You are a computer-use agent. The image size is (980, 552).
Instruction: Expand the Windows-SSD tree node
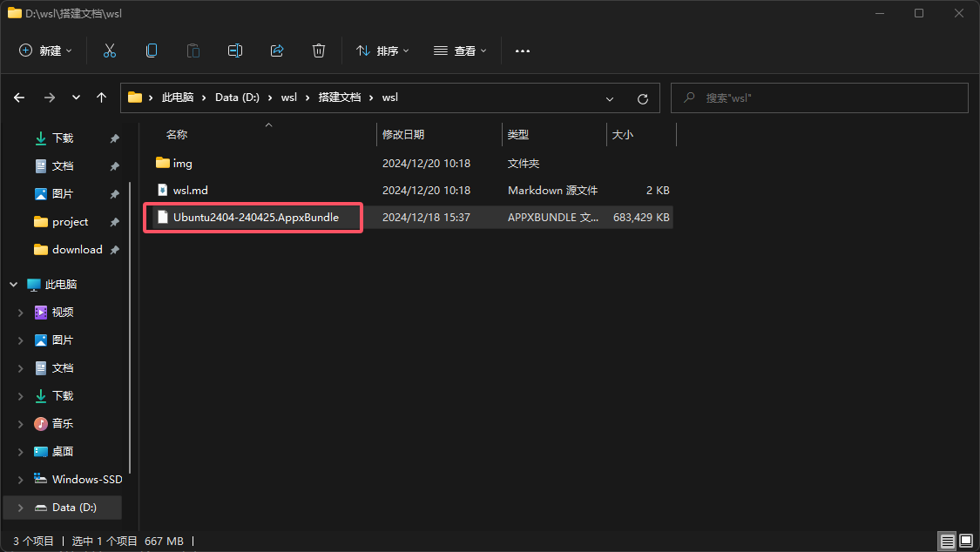click(x=20, y=480)
